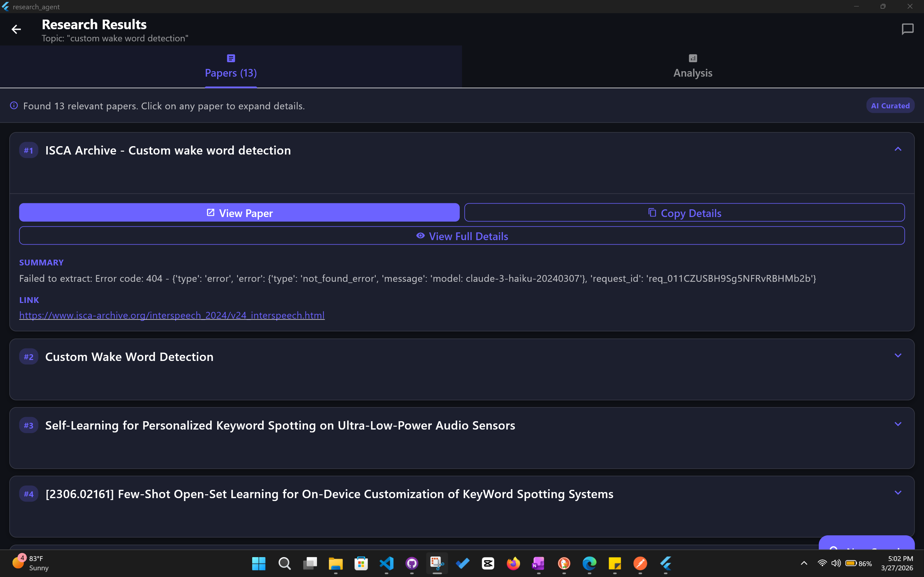Viewport: 924px width, 577px height.
Task: Open the isca-archive.org interspeech link
Action: point(172,315)
